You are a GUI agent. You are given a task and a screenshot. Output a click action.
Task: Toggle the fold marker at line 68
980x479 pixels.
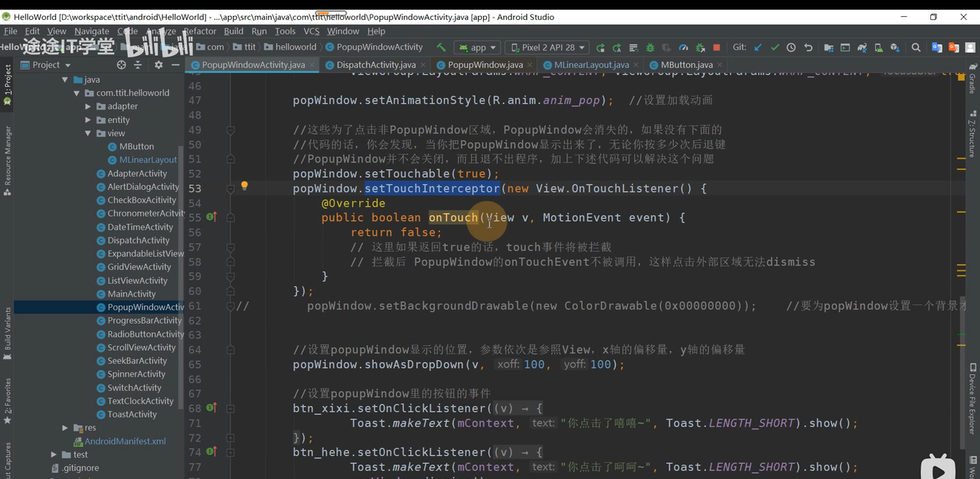[x=230, y=409]
